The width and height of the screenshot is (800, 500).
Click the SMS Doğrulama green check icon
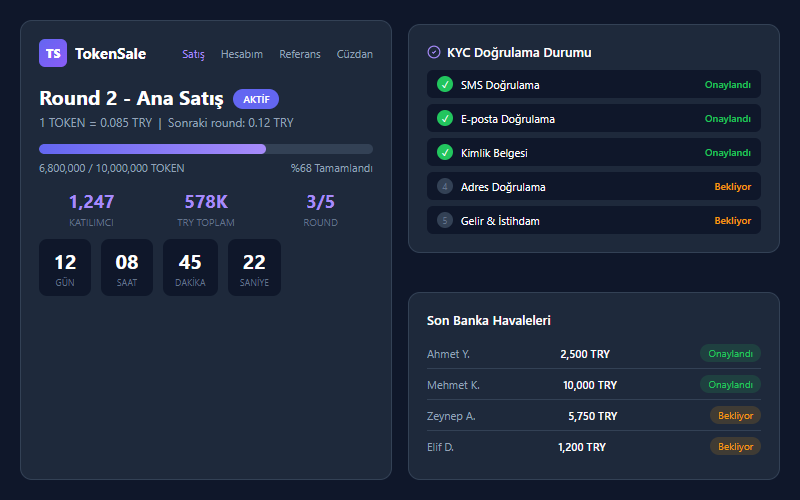tap(445, 85)
